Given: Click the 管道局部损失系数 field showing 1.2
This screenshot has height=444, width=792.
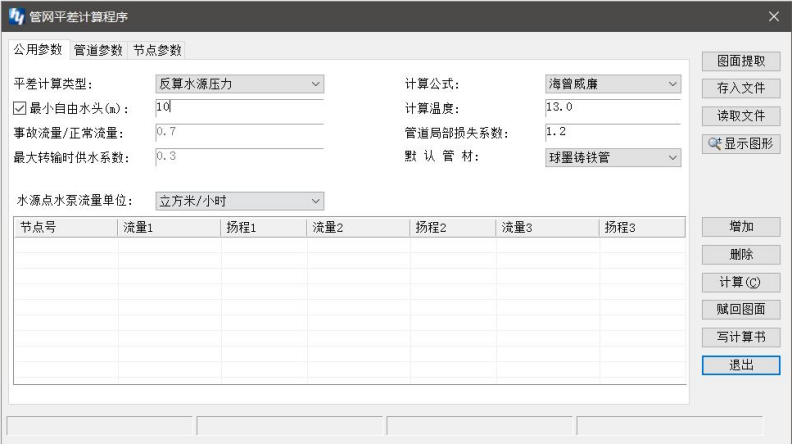Looking at the screenshot, I should point(613,132).
